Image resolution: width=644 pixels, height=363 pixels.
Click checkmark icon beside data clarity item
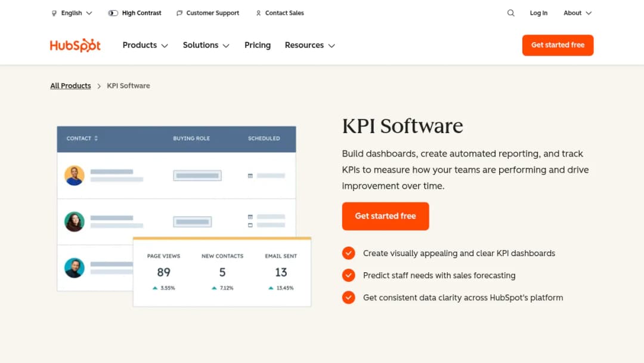click(x=349, y=297)
